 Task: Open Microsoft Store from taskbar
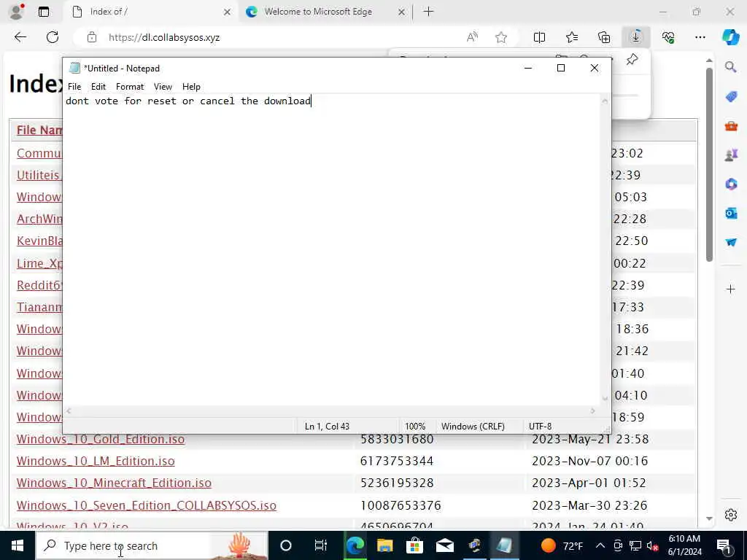[x=415, y=545]
